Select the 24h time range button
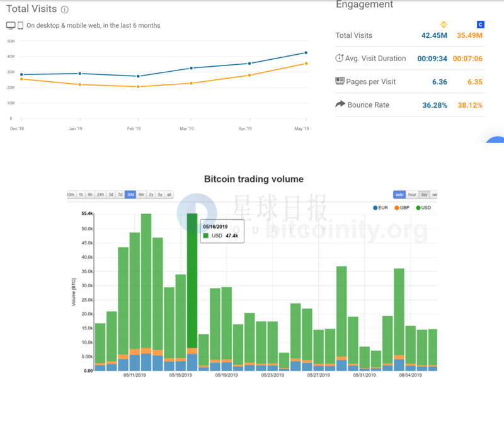The width and height of the screenshot is (504, 427). (x=100, y=195)
